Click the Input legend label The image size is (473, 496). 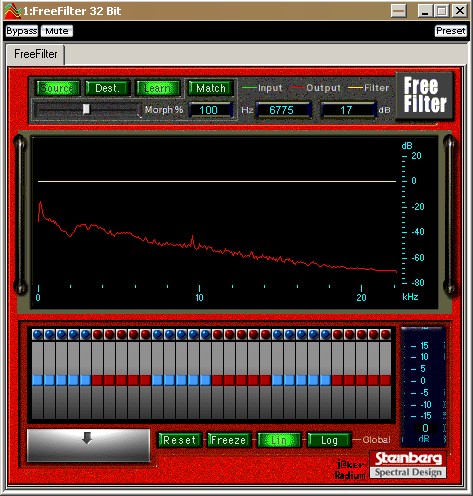[x=270, y=88]
